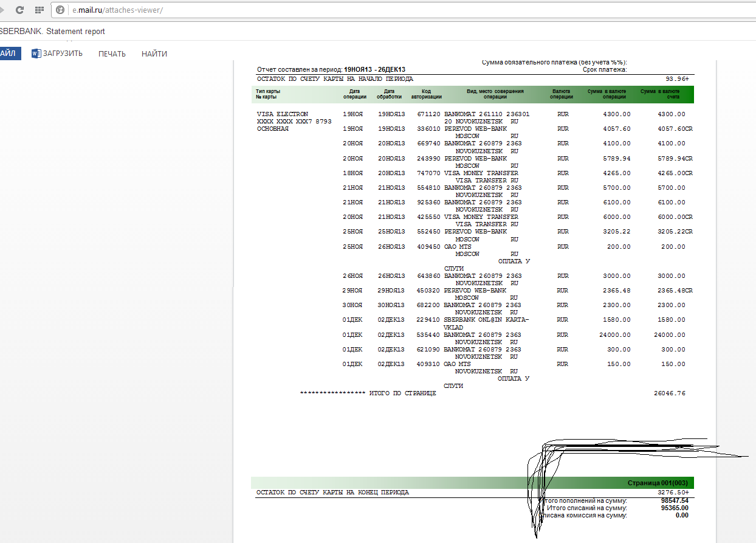The height and width of the screenshot is (543, 756).
Task: Select the account amount 6000.00CR
Action: click(x=675, y=217)
